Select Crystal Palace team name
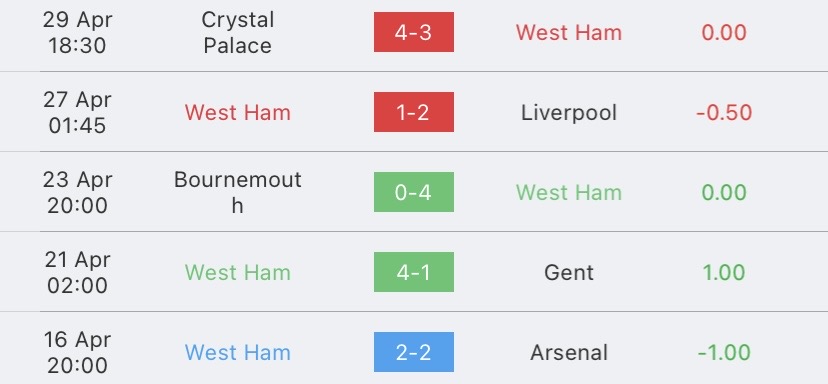This screenshot has width=828, height=384. (x=238, y=33)
